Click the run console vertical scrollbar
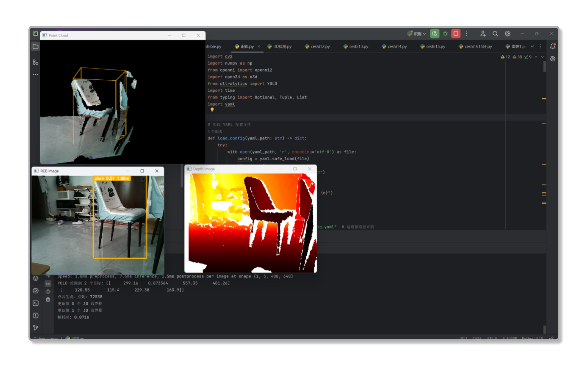This screenshot has width=588, height=367. 544,330
